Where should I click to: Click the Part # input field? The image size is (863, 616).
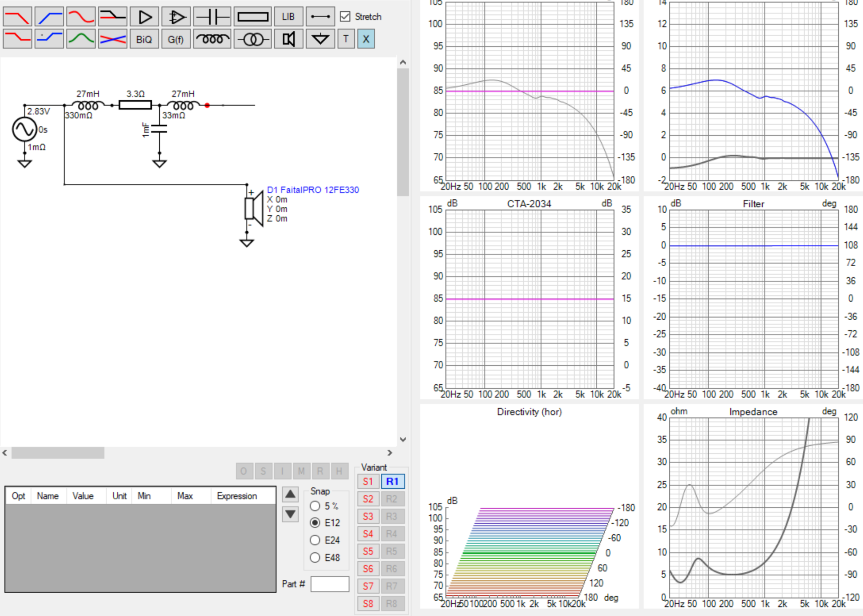pyautogui.click(x=330, y=584)
